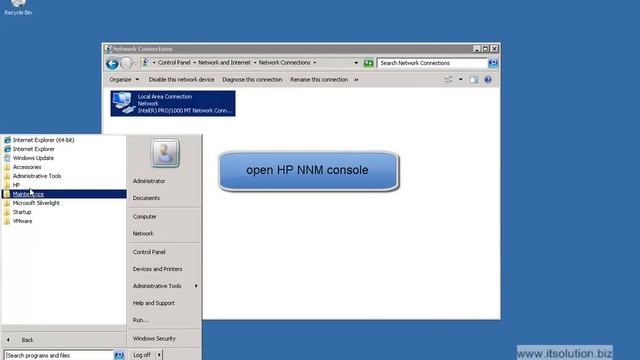
Task: Click the Log off button
Action: click(142, 355)
